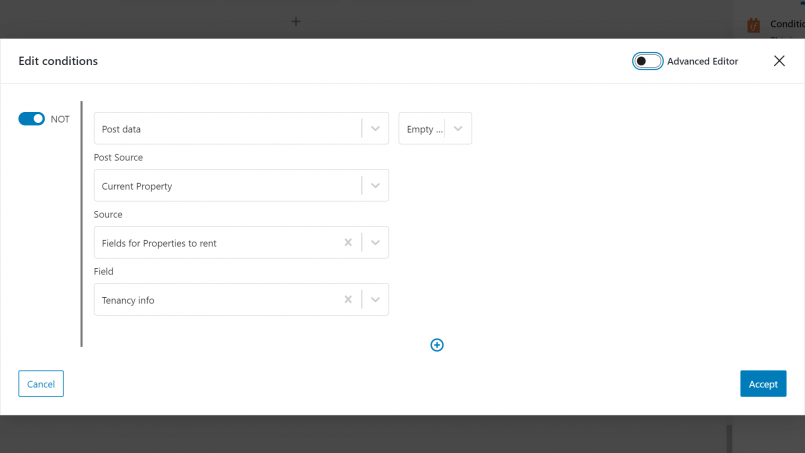The height and width of the screenshot is (453, 805).
Task: Click the Edit conditions title
Action: [x=58, y=61]
